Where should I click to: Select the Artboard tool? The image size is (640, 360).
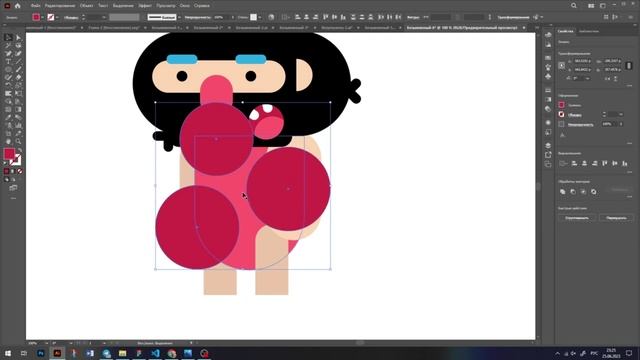(x=8, y=133)
